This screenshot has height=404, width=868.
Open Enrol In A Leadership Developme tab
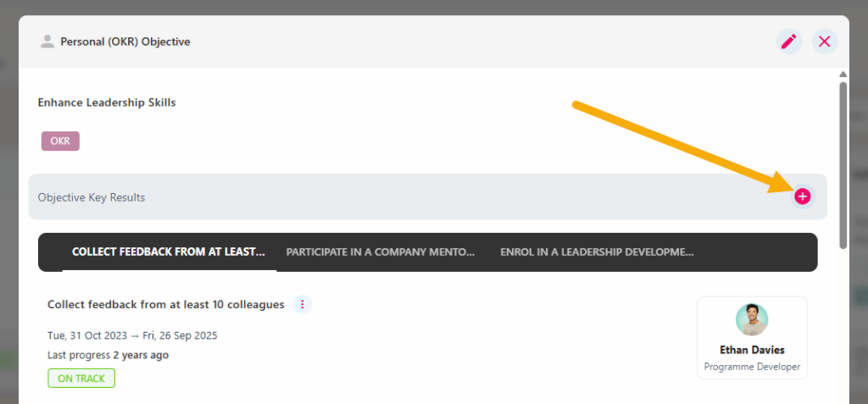(597, 252)
